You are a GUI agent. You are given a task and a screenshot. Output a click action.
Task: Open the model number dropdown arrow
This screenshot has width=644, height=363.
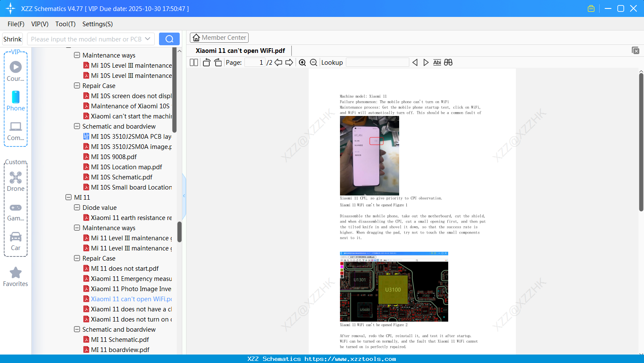148,39
